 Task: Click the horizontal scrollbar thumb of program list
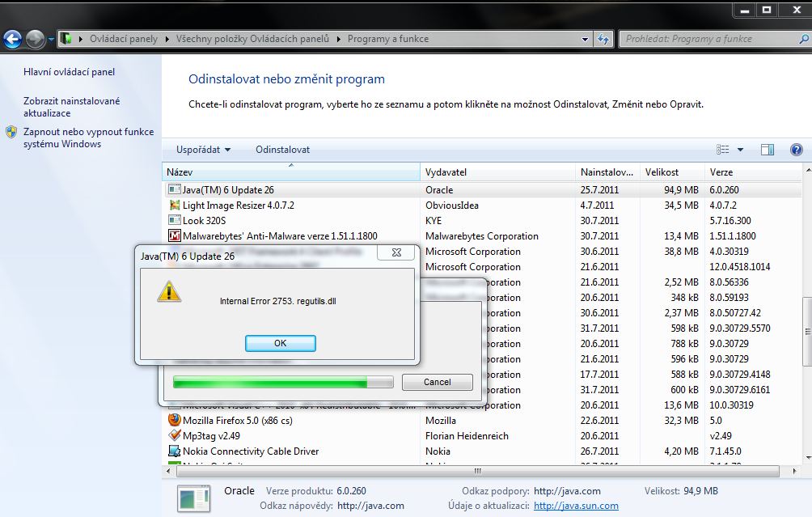[x=478, y=471]
